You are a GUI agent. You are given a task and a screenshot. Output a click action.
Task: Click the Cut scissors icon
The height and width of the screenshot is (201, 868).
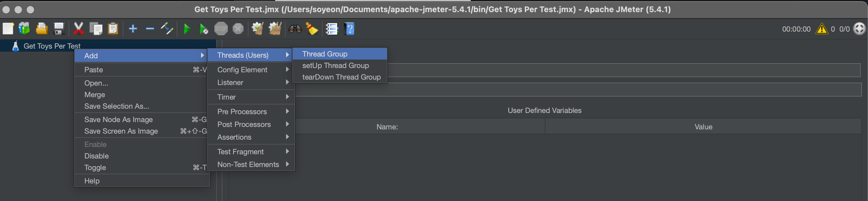click(79, 29)
